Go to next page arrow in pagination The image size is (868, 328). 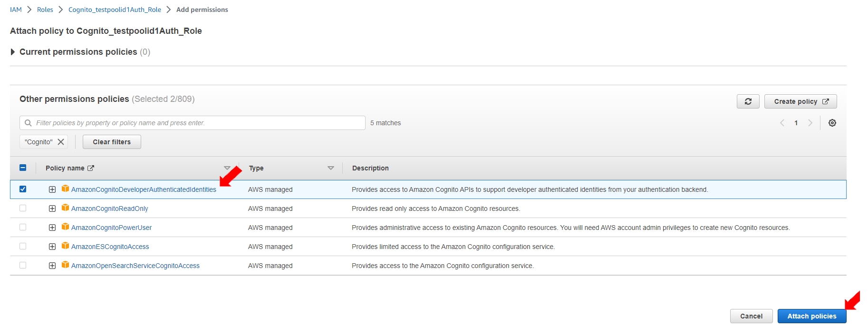point(810,123)
